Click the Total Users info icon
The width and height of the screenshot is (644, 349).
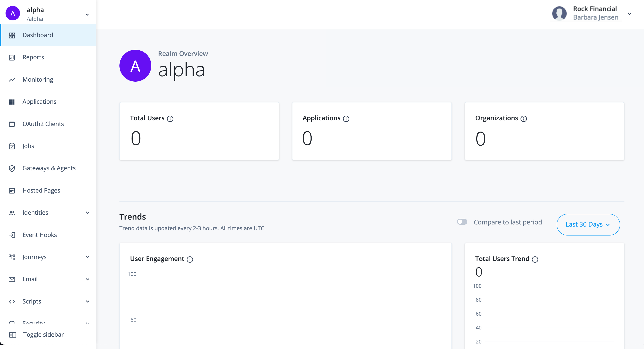(170, 119)
